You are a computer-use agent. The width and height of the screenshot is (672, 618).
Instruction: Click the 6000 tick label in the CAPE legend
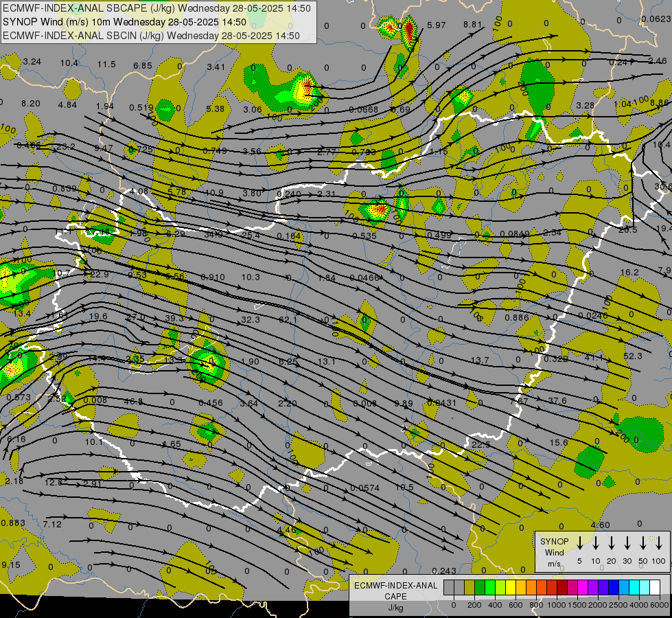660,605
